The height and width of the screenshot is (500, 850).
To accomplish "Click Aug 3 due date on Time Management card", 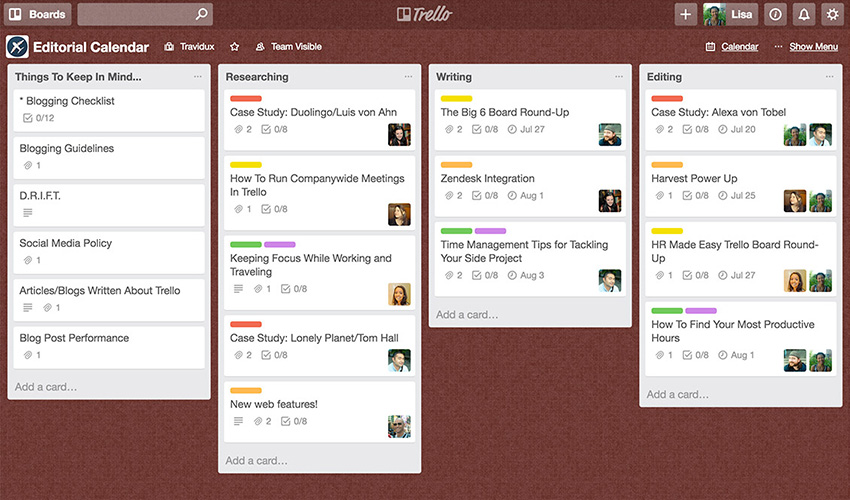I will [525, 275].
